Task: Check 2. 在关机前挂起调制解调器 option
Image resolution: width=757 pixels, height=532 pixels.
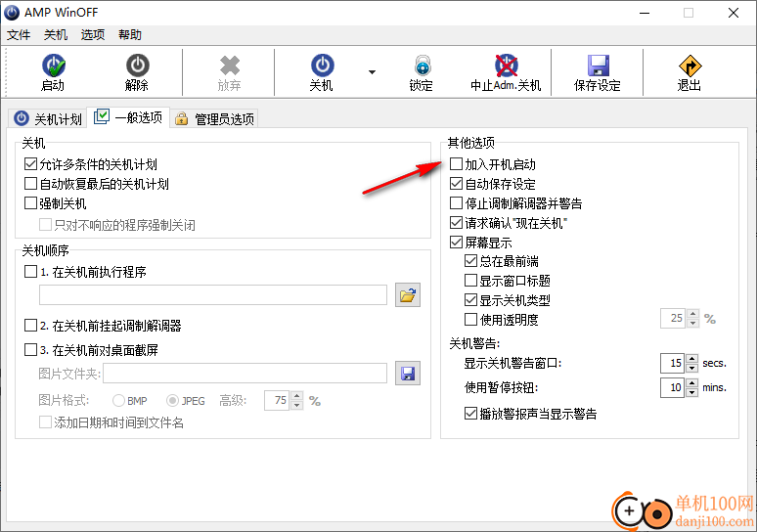Action: (30, 326)
